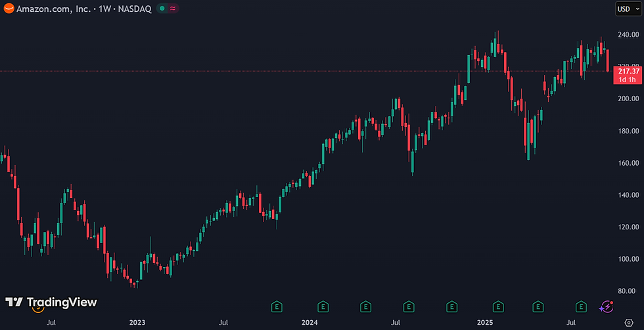Click the 140.00 price scale label
Image resolution: width=644 pixels, height=330 pixels.
tap(629, 195)
